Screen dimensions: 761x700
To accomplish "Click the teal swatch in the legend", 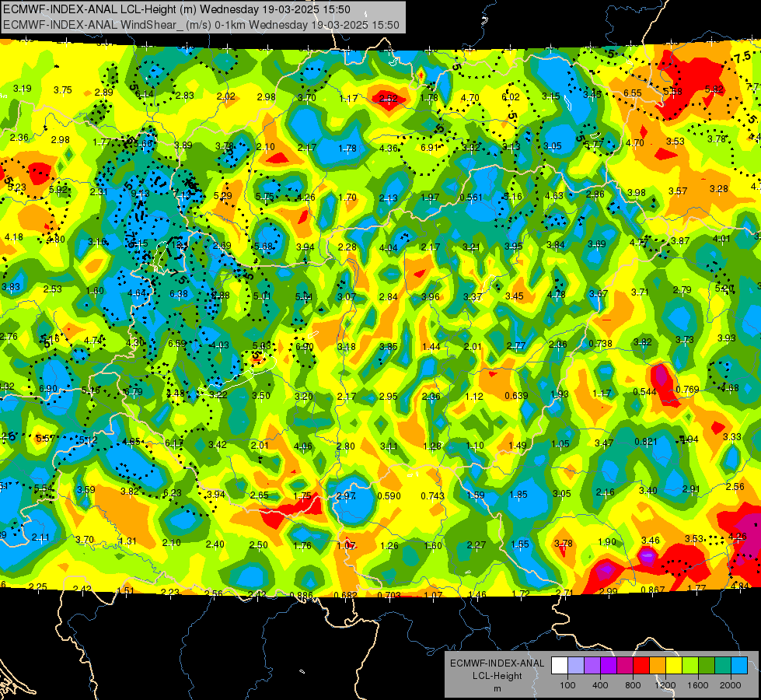I will 722,666.
